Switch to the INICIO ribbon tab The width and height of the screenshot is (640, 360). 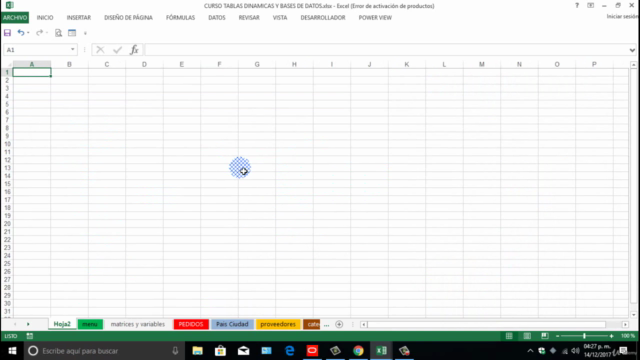45,18
